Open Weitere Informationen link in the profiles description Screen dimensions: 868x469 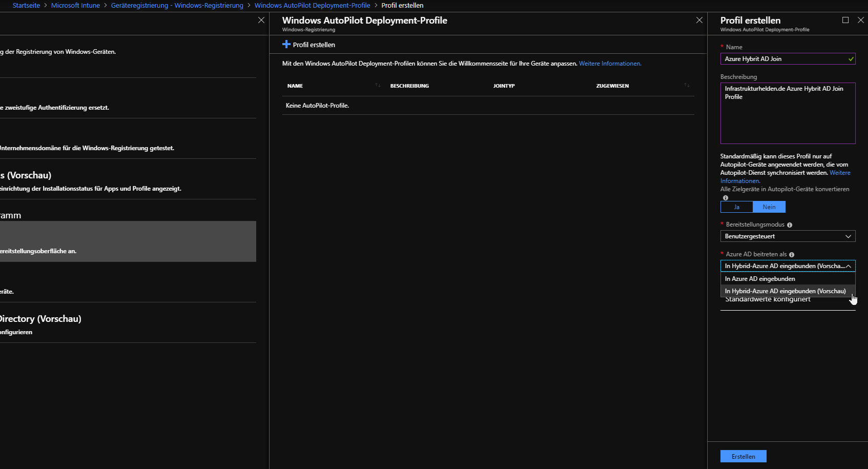[610, 64]
